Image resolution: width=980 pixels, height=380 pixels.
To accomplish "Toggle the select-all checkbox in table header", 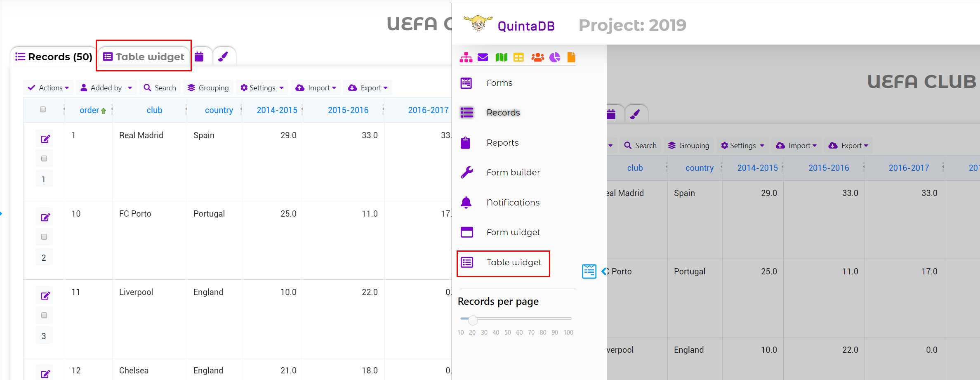I will tap(43, 109).
